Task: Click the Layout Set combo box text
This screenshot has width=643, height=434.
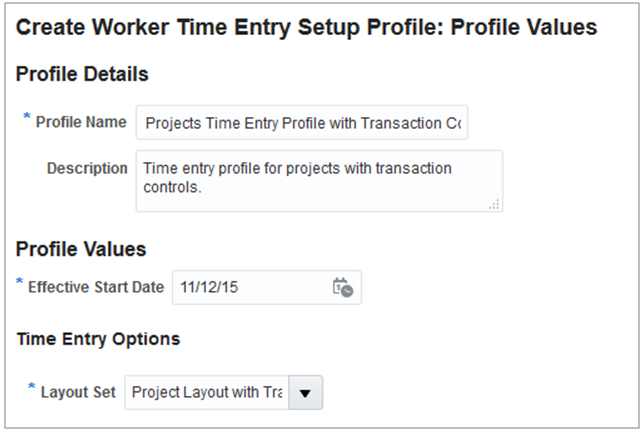Action: point(207,393)
